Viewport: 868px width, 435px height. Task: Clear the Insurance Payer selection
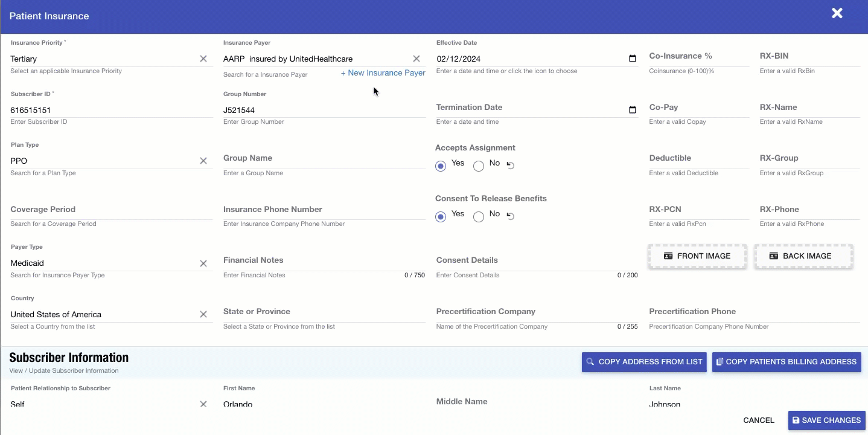pos(416,59)
